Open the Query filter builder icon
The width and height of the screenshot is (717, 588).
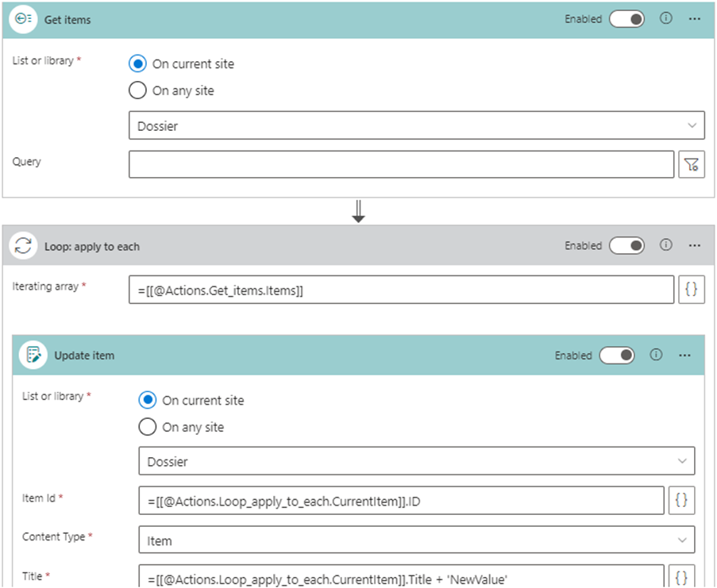point(692,164)
